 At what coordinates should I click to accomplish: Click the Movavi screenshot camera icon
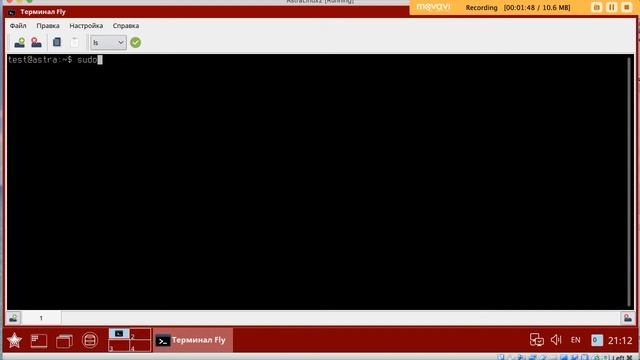(x=596, y=7)
